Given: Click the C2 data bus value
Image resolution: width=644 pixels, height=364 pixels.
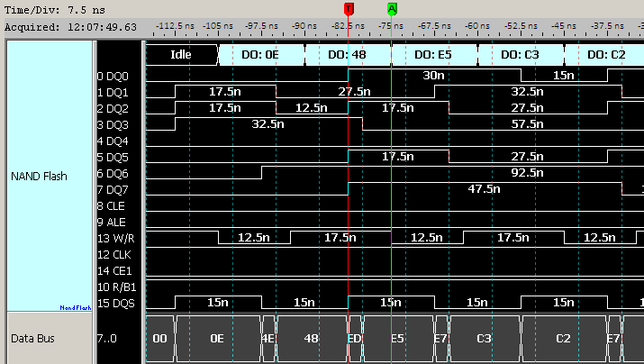Looking at the screenshot, I should [x=564, y=339].
